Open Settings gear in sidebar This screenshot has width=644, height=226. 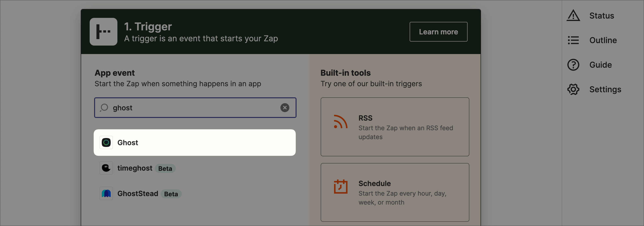pyautogui.click(x=573, y=89)
